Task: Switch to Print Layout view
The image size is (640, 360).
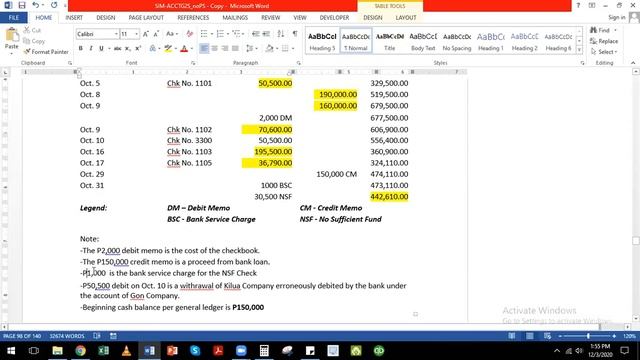Action: [x=529, y=336]
